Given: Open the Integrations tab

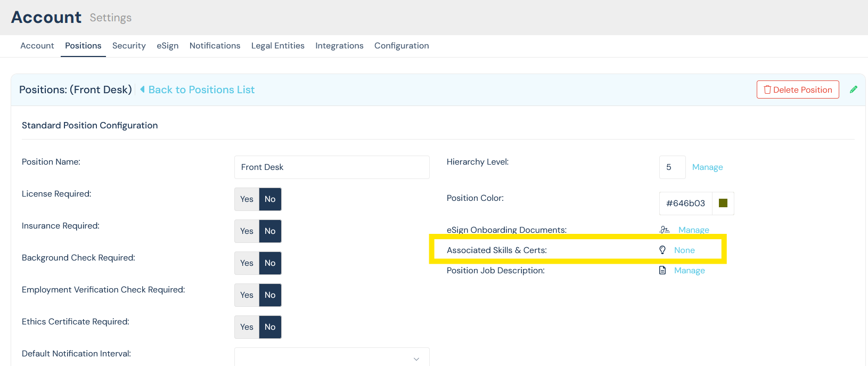Looking at the screenshot, I should click(x=339, y=46).
